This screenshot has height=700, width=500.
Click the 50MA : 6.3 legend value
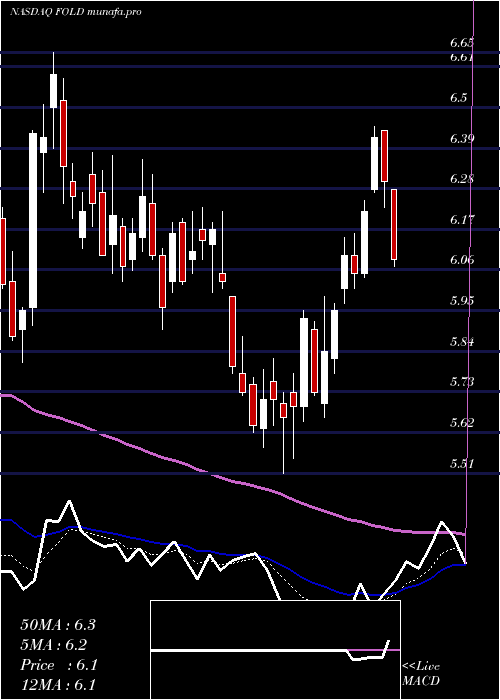58,625
